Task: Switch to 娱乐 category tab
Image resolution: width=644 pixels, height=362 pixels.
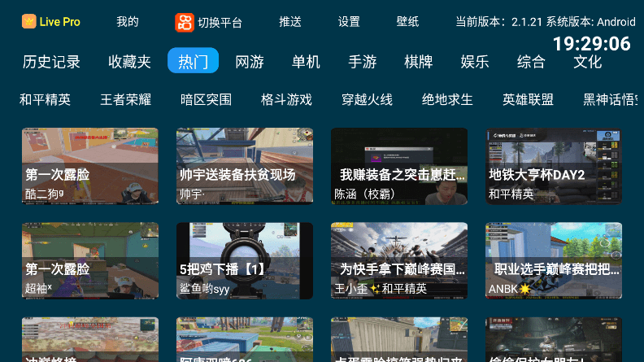Action: pyautogui.click(x=475, y=62)
